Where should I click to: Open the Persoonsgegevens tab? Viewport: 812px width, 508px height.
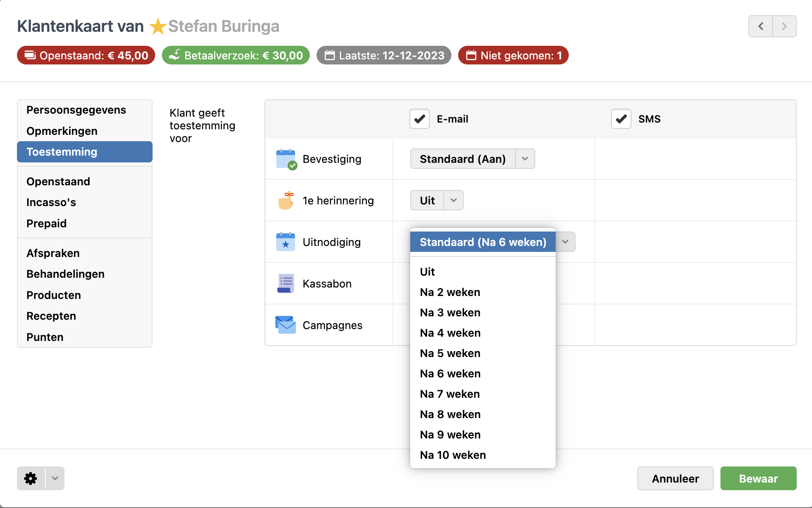point(76,110)
